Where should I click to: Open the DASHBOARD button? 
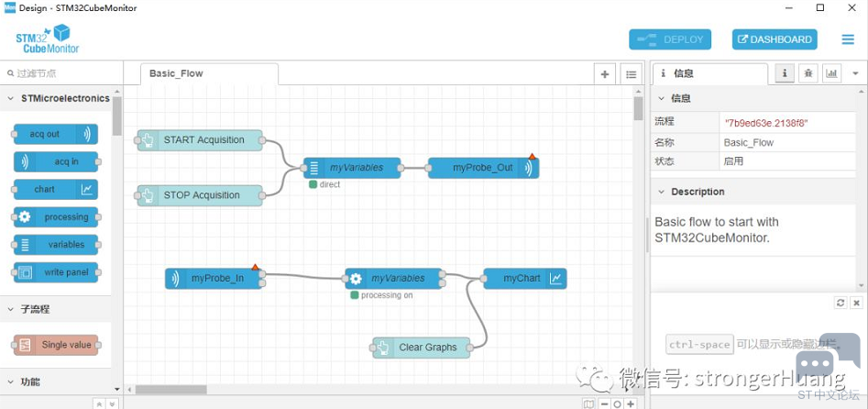point(775,39)
